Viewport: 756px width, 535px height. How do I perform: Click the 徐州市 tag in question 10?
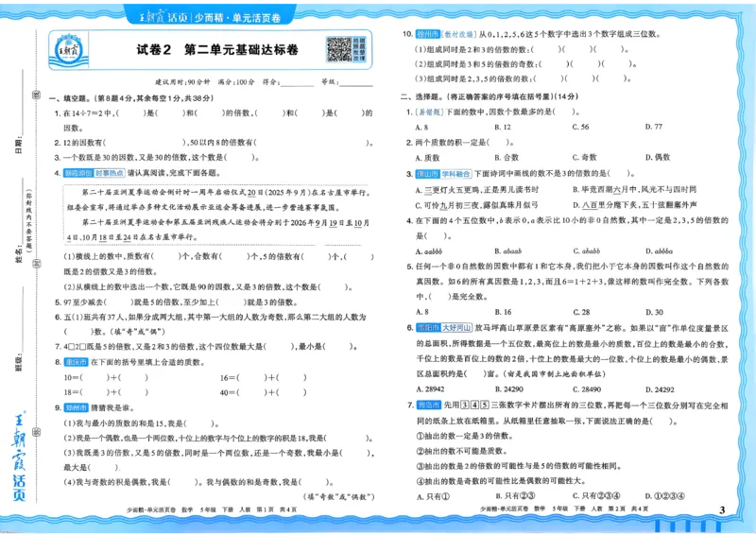[428, 34]
